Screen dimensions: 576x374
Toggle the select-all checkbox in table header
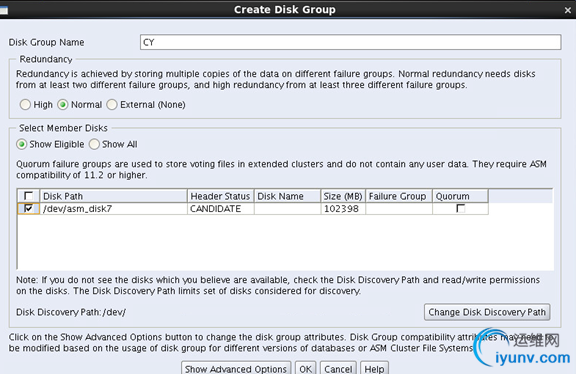28,196
